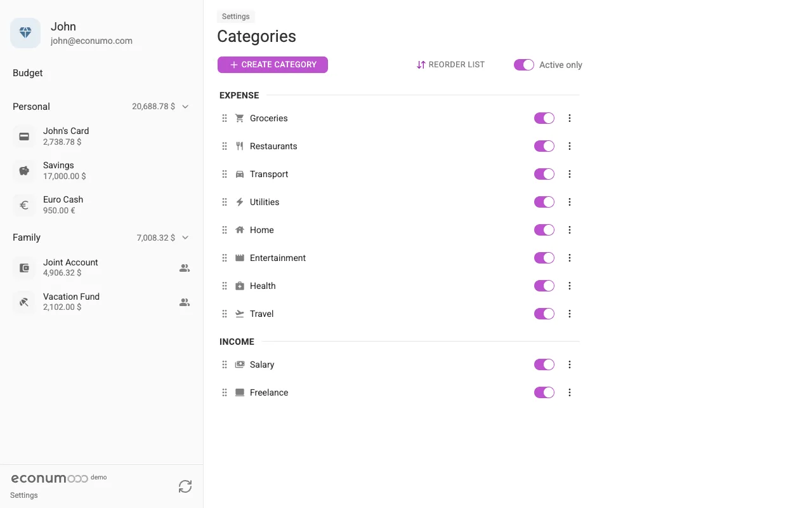Image resolution: width=812 pixels, height=508 pixels.
Task: Click the Home category name
Action: [262, 230]
